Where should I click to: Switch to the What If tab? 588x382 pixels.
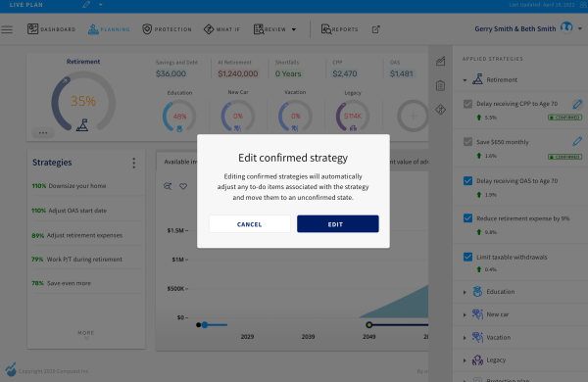click(x=221, y=29)
